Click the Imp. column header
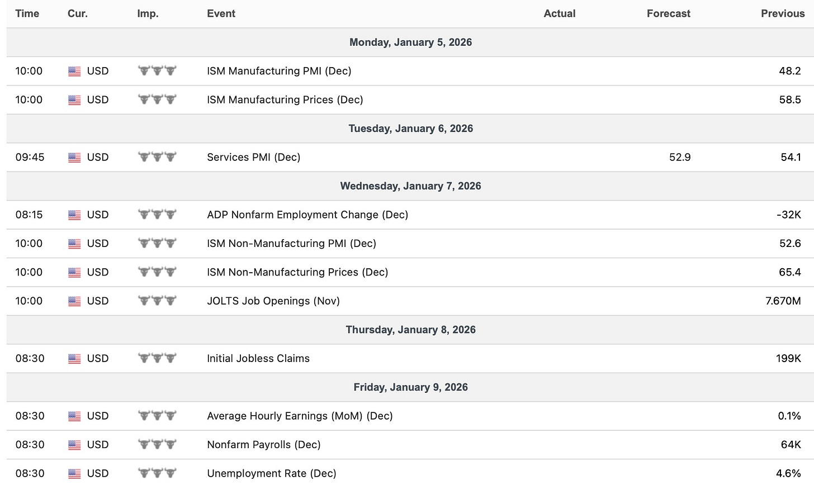This screenshot has height=504, width=814. [148, 13]
